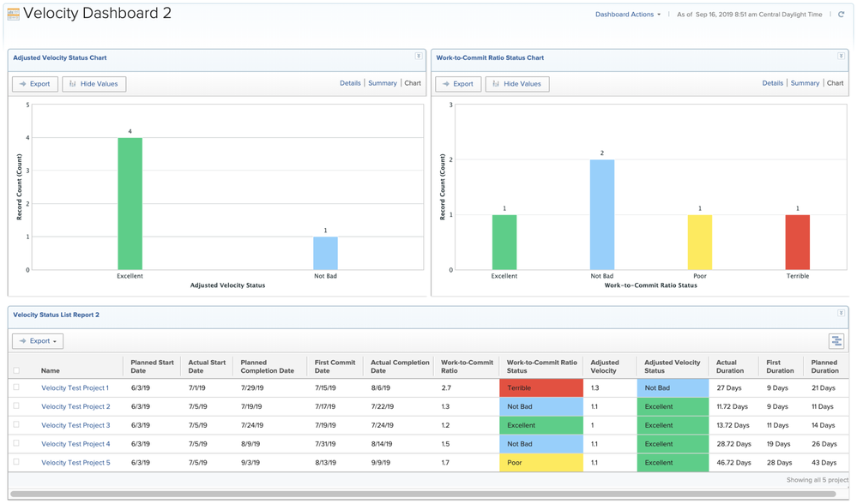
Task: Open the Velocity Test Project 2 link
Action: pyautogui.click(x=75, y=406)
